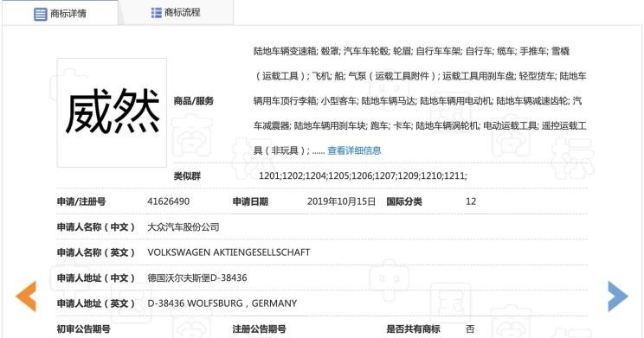The width and height of the screenshot is (644, 338).
Task: Click the 初审公告期号 label
Action: tap(83, 328)
